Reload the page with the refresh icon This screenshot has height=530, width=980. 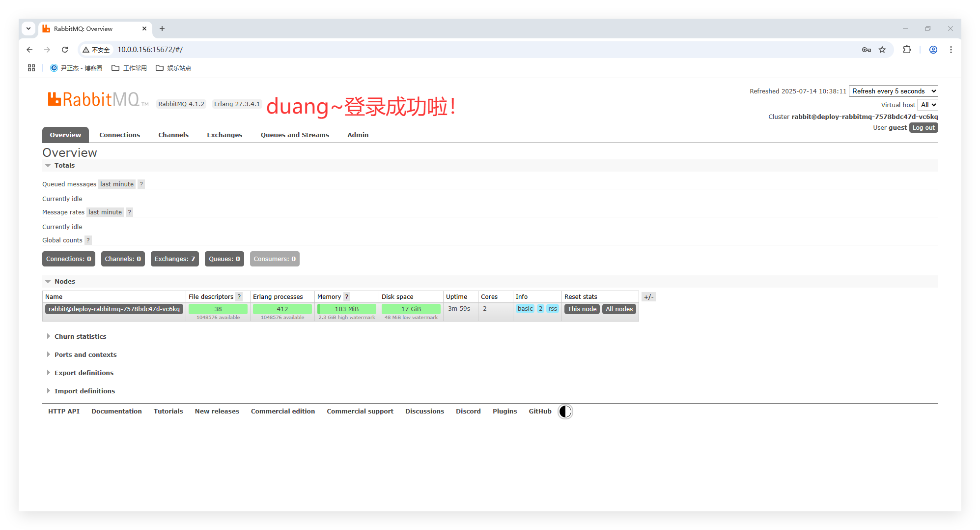65,50
